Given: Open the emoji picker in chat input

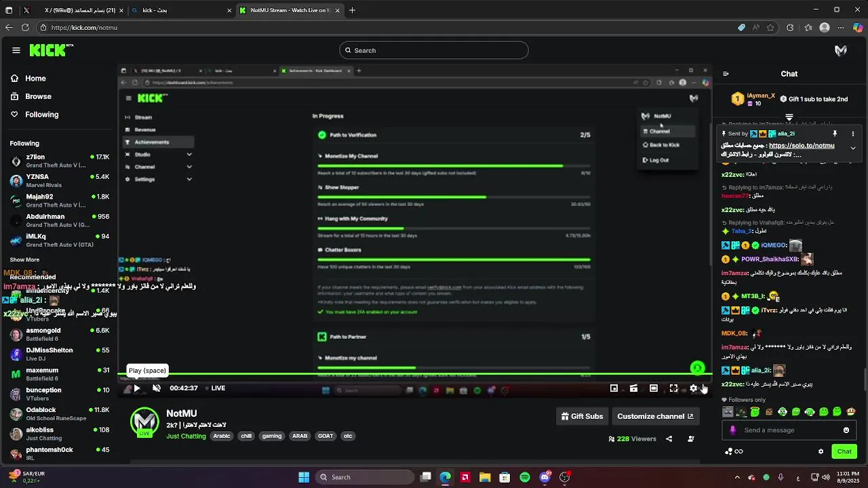Looking at the screenshot, I should (x=846, y=430).
